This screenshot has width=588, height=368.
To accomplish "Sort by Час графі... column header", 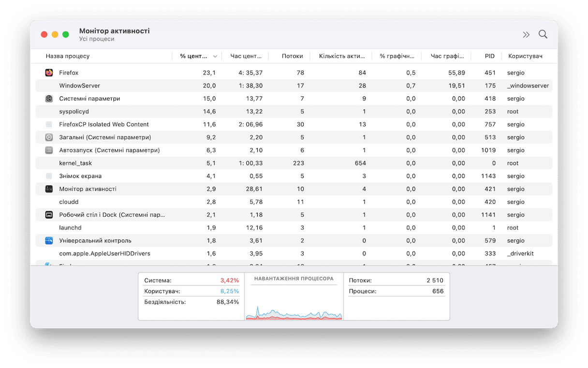I will [447, 56].
